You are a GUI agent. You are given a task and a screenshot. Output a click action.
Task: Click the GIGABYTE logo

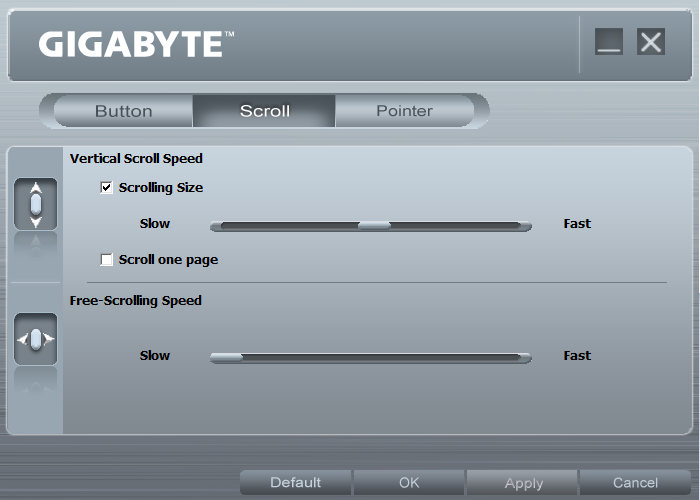[136, 44]
